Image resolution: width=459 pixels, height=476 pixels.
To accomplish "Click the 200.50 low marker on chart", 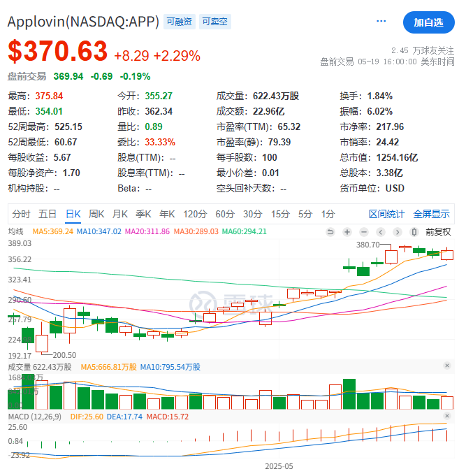I will (64, 355).
